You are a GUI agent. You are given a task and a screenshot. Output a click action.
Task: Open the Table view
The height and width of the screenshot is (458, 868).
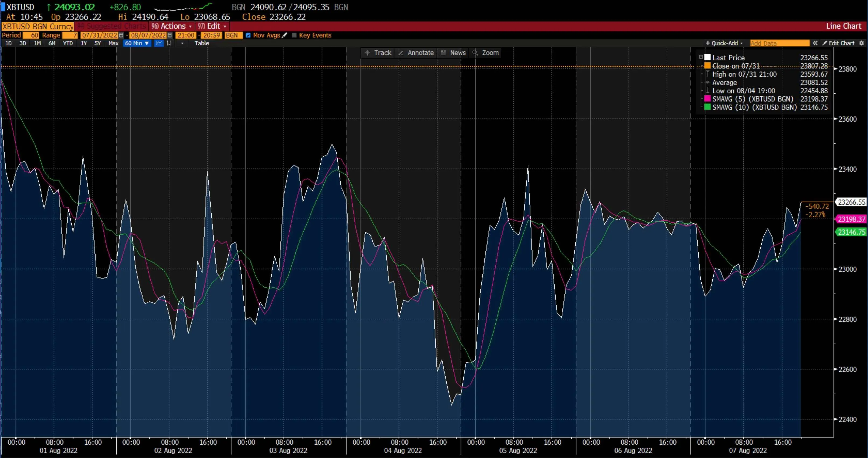[201, 43]
